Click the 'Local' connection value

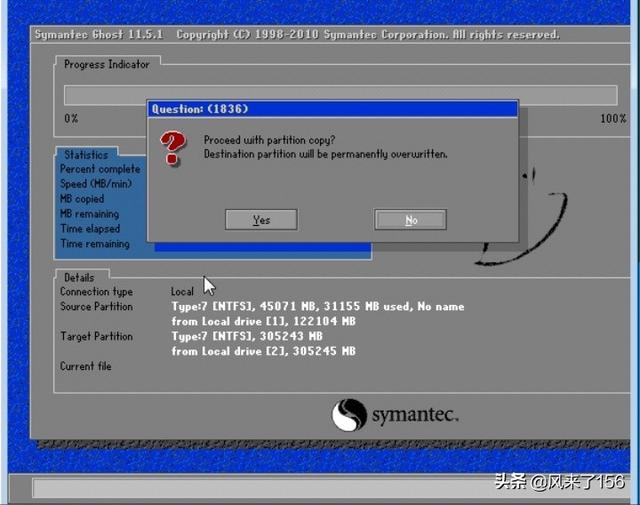tap(182, 291)
